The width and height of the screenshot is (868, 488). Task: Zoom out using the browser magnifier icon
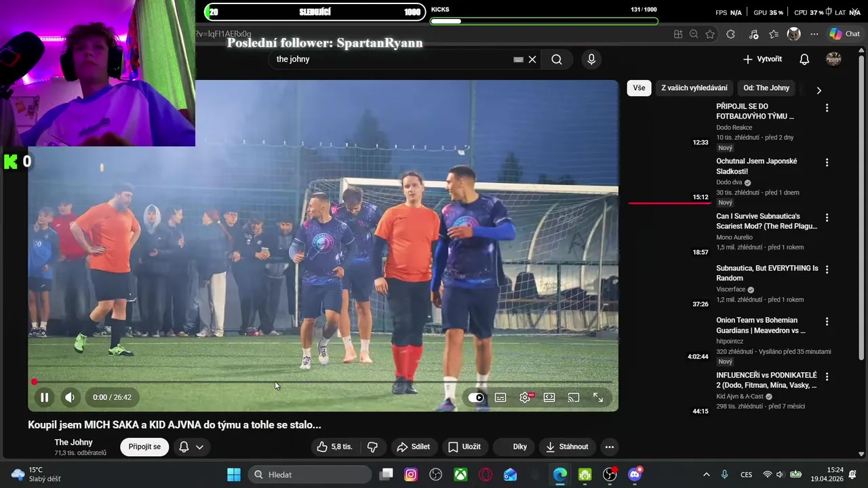pos(694,34)
